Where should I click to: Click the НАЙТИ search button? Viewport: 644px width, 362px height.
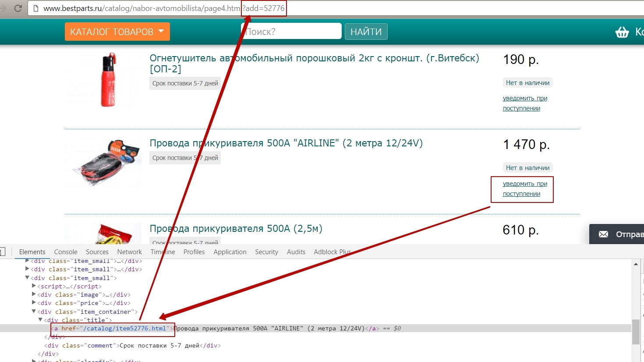366,32
